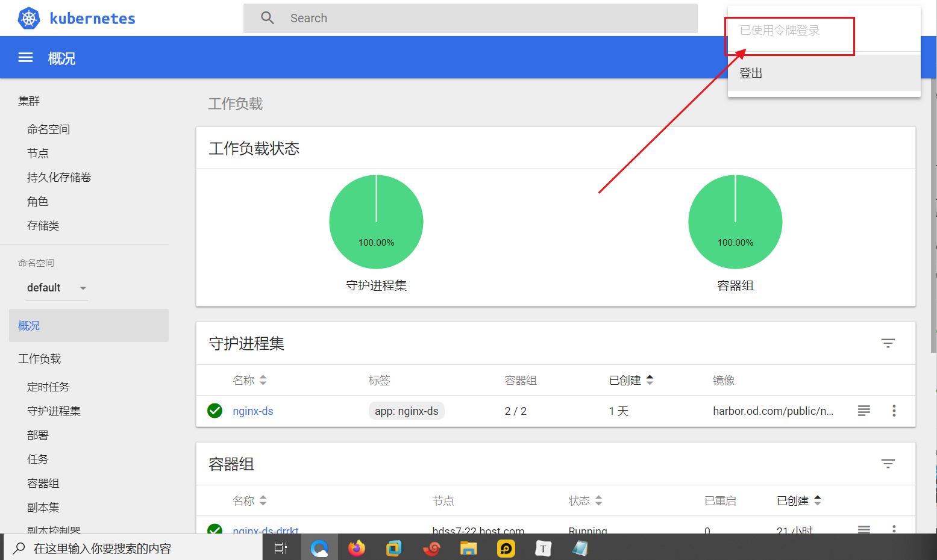Click green status checkmark for nginx-ds

tap(215, 411)
